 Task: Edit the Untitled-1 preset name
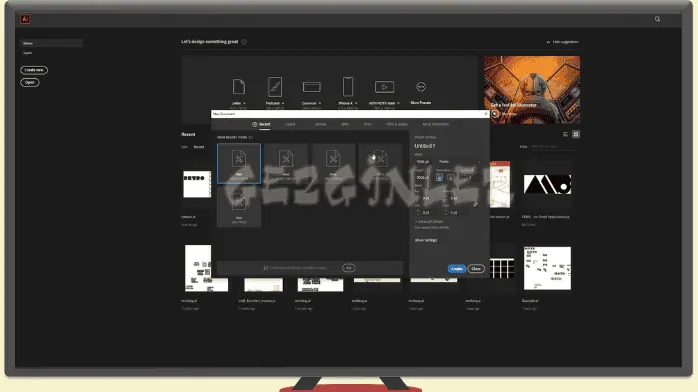(425, 146)
